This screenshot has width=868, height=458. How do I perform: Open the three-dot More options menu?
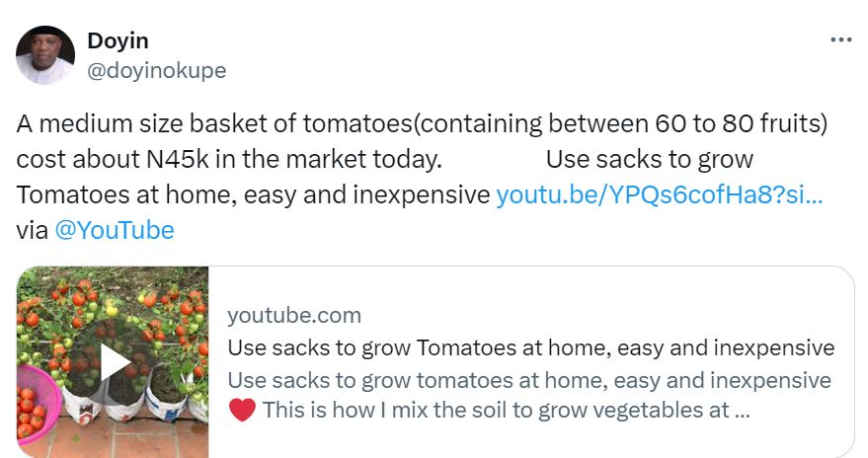pyautogui.click(x=840, y=40)
